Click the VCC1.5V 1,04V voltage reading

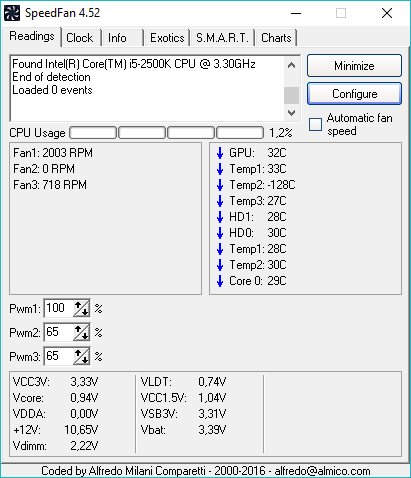[x=183, y=398]
